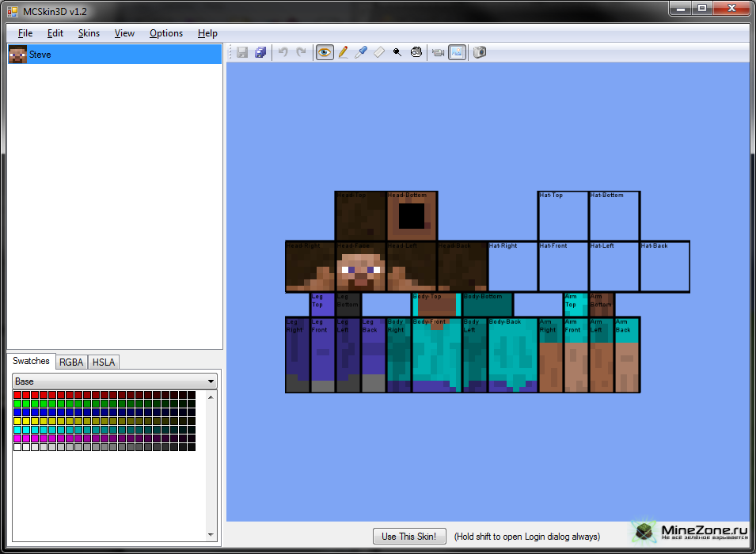Viewport: 756px width, 554px height.
Task: Click the Use This Skin! button
Action: click(x=408, y=536)
